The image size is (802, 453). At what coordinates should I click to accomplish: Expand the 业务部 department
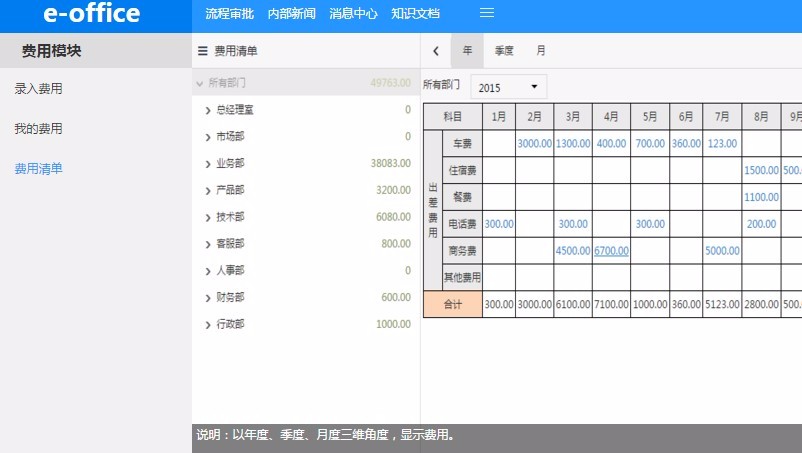click(x=208, y=164)
